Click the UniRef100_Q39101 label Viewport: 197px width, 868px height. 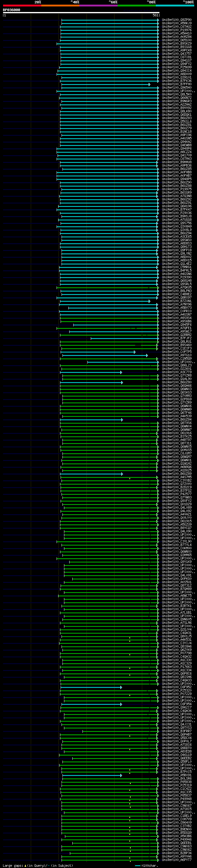[176, 78]
